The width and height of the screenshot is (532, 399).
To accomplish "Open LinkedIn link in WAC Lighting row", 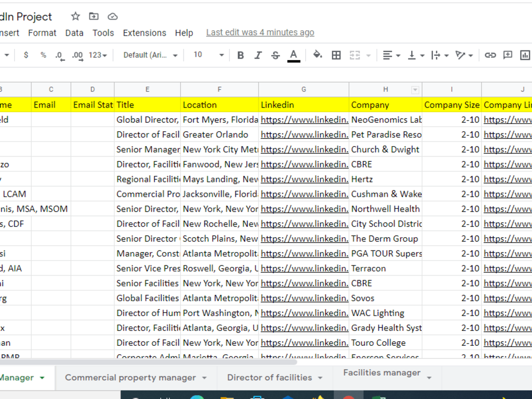I will click(304, 313).
